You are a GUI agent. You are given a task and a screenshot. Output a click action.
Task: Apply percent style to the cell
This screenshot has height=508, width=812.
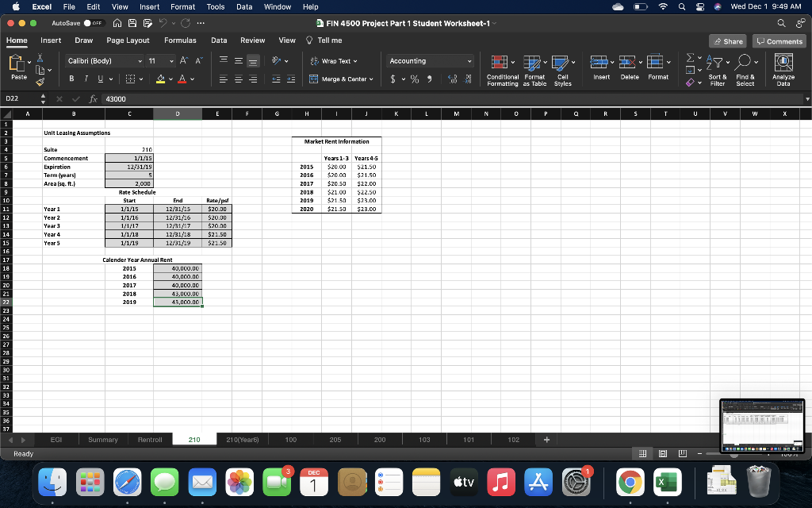(x=413, y=78)
